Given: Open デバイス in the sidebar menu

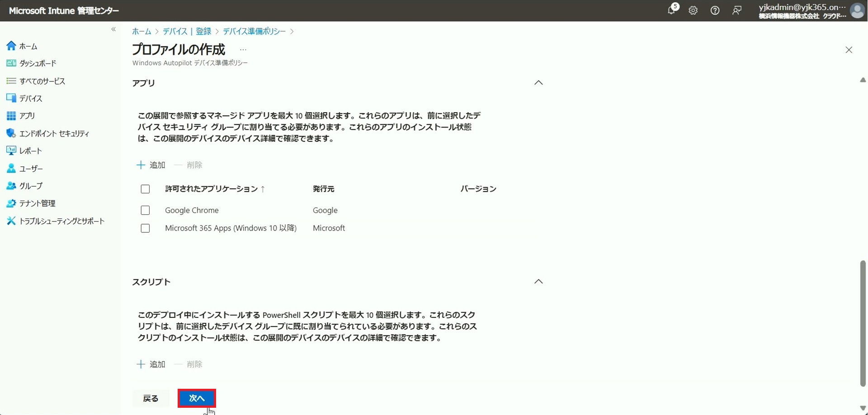Looking at the screenshot, I should pos(31,98).
